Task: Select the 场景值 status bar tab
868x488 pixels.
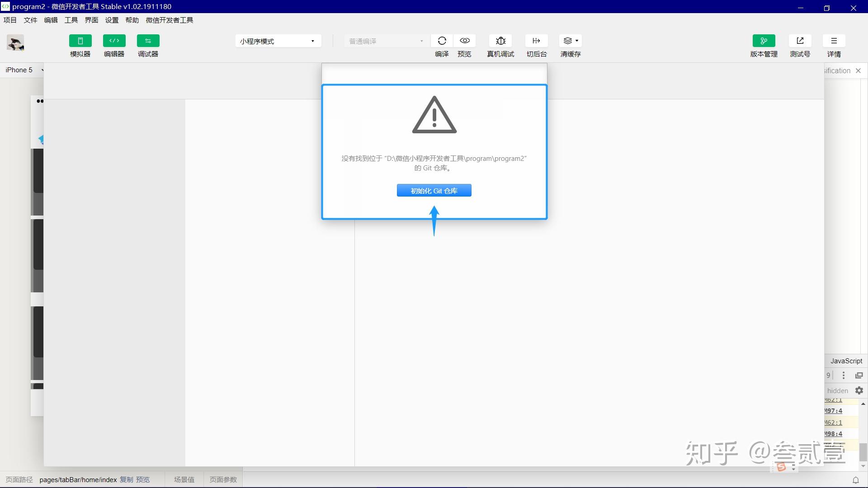Action: tap(184, 479)
